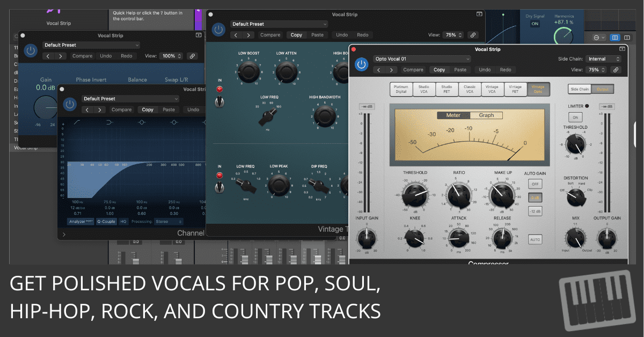
Task: Select the Studio FET compressor model
Action: [x=447, y=89]
